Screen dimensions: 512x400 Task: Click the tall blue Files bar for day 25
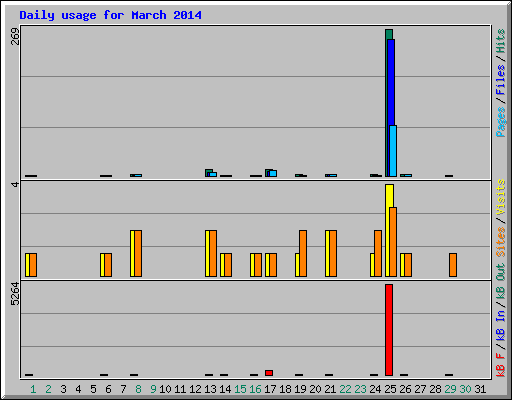click(391, 83)
